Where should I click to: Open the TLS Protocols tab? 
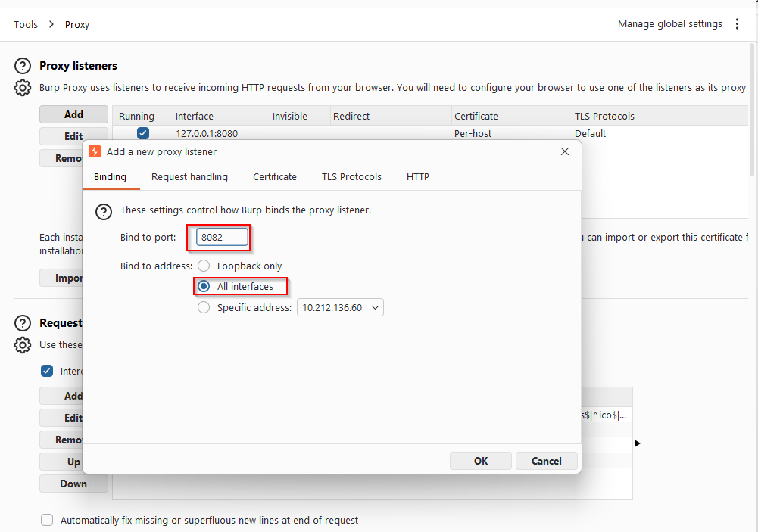[x=351, y=177]
